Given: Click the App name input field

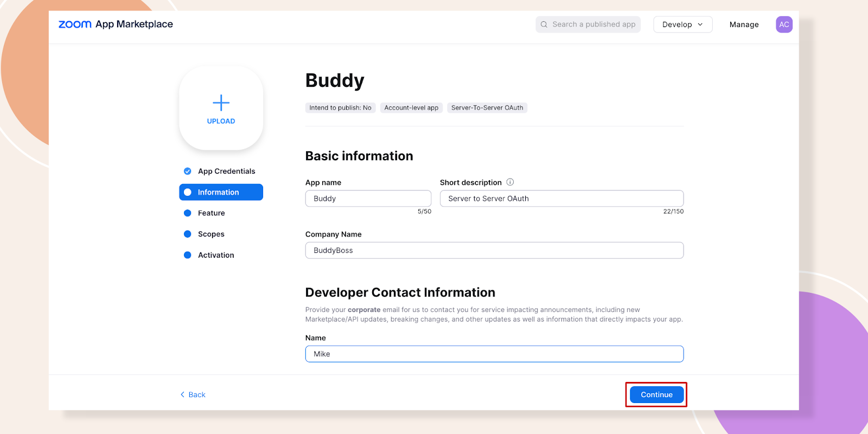Looking at the screenshot, I should click(368, 199).
